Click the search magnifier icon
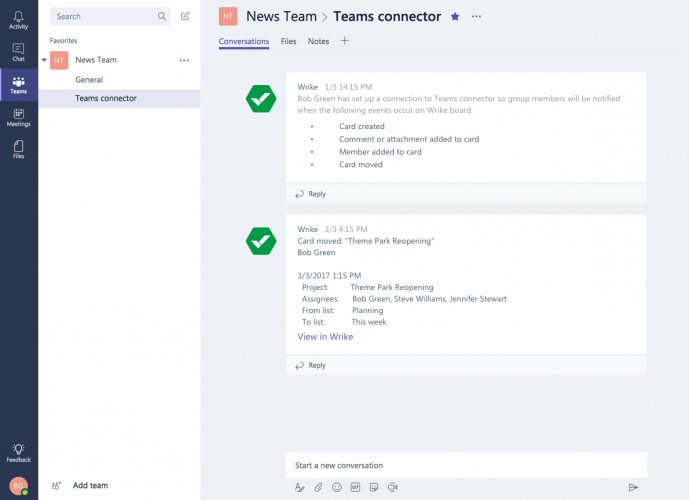 [x=162, y=16]
